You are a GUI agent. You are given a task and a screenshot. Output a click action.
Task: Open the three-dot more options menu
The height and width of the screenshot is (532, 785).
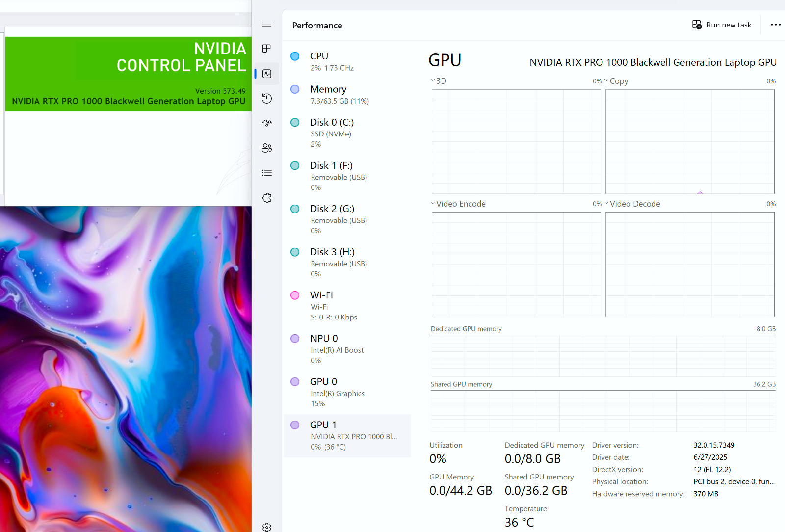pos(775,25)
